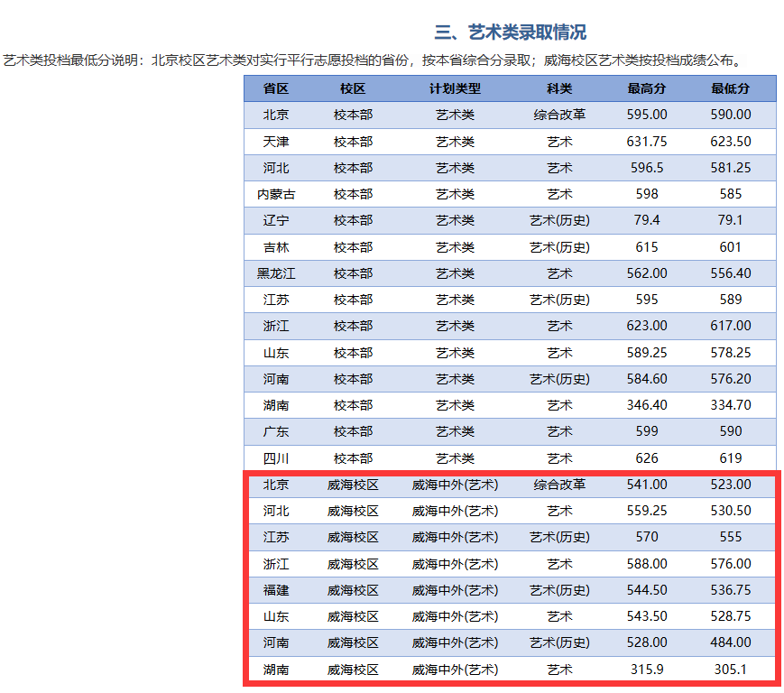Click the 585 score cell

[731, 194]
